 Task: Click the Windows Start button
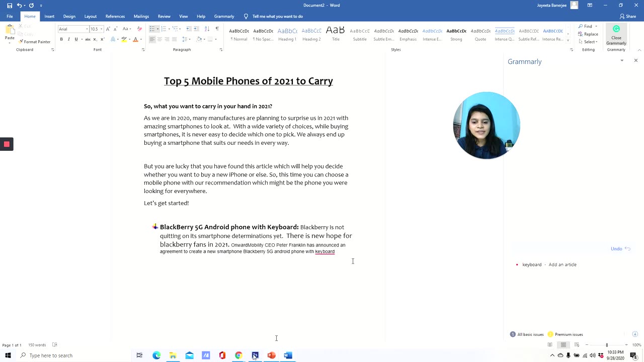[x=8, y=355]
